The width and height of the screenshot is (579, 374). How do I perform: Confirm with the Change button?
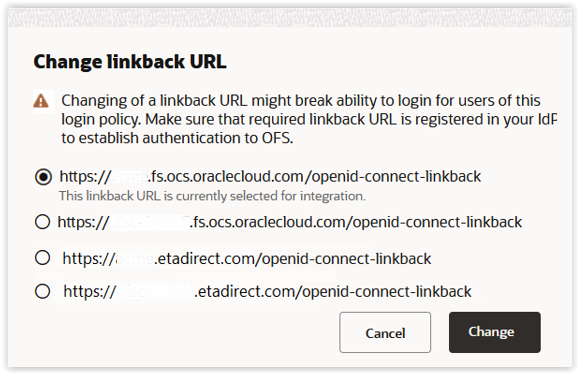tap(495, 332)
